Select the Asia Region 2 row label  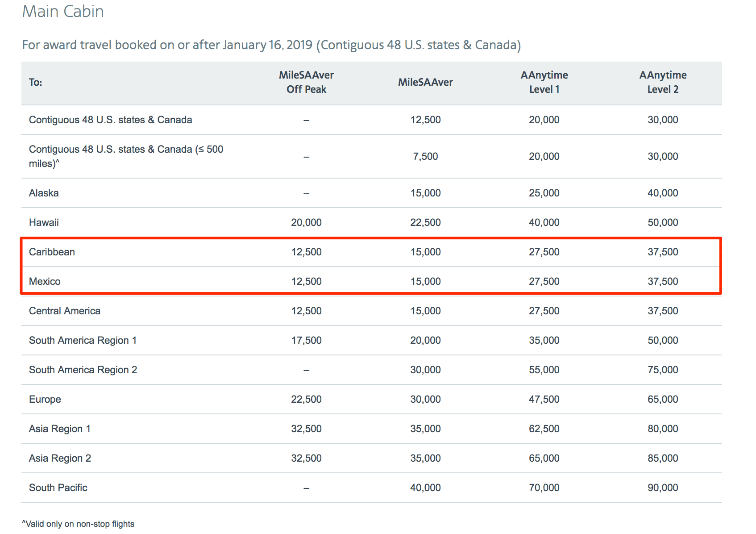click(59, 458)
